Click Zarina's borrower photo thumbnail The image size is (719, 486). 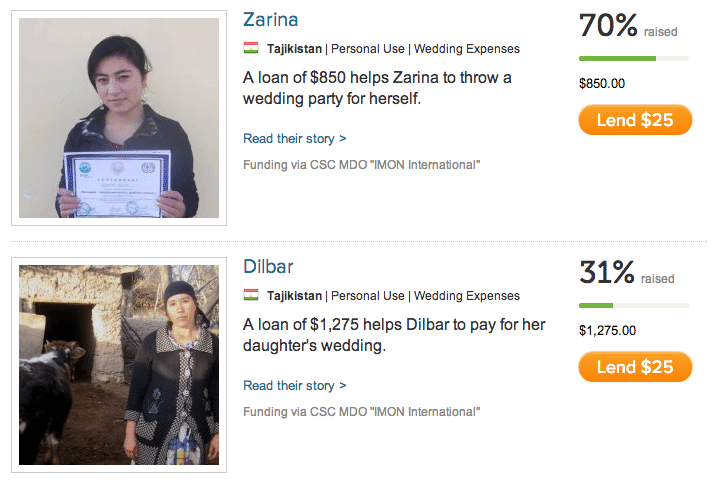(119, 118)
